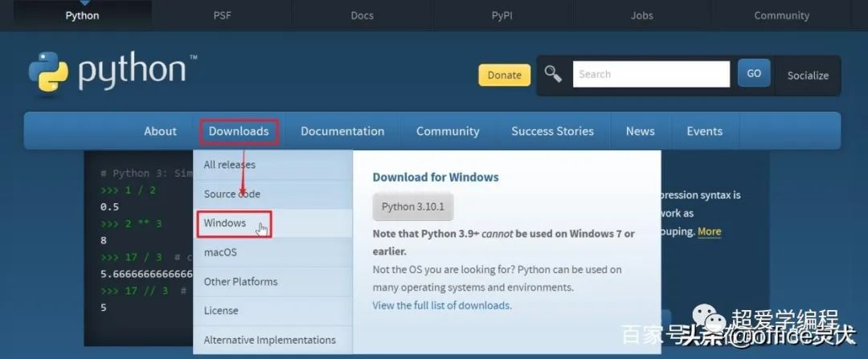The width and height of the screenshot is (868, 359).
Task: Click the magnifying glass search icon
Action: (552, 74)
